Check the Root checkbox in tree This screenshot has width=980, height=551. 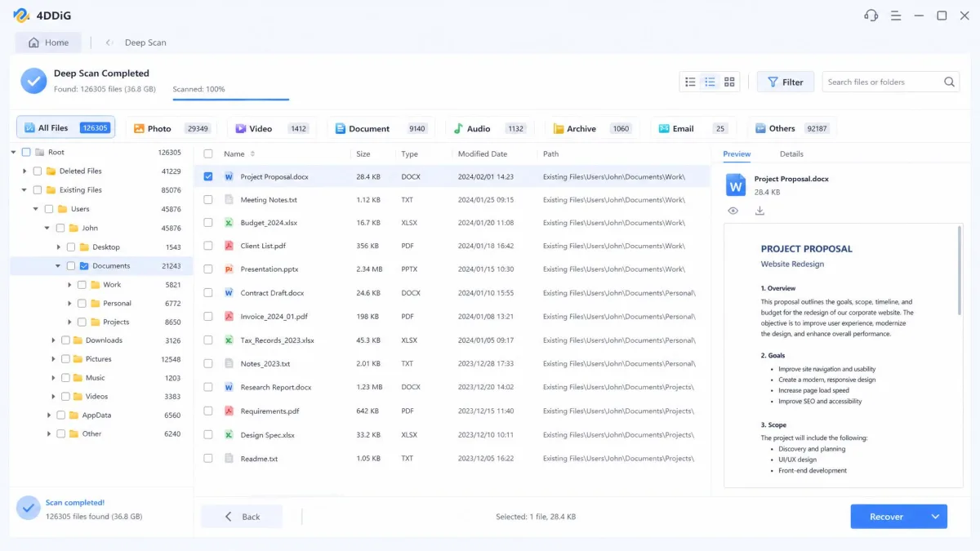coord(26,152)
